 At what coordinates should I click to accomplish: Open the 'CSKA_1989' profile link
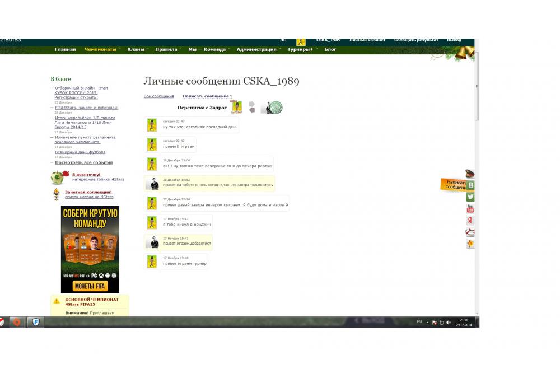(x=328, y=40)
